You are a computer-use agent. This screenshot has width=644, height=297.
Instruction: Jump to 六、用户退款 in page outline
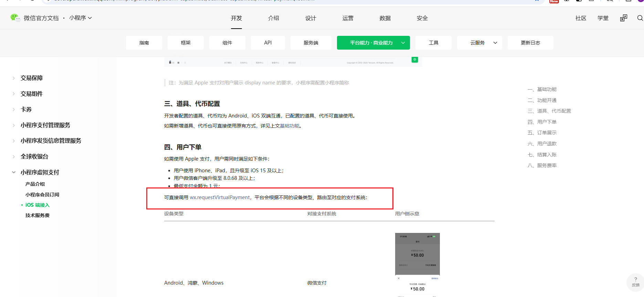tap(542, 144)
